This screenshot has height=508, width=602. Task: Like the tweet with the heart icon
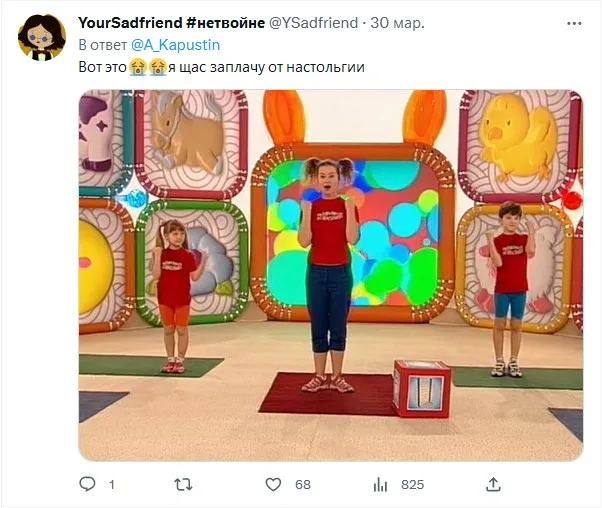coord(273,485)
